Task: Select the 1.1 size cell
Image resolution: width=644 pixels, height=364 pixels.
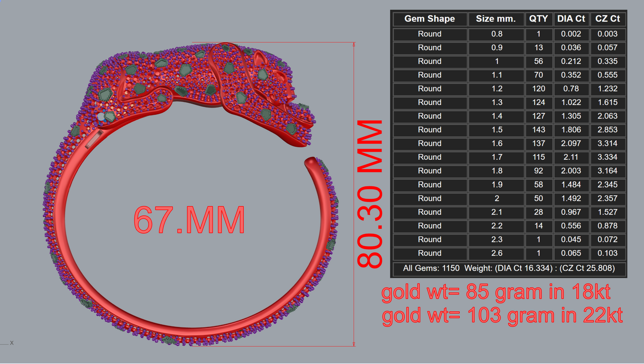Action: [496, 75]
